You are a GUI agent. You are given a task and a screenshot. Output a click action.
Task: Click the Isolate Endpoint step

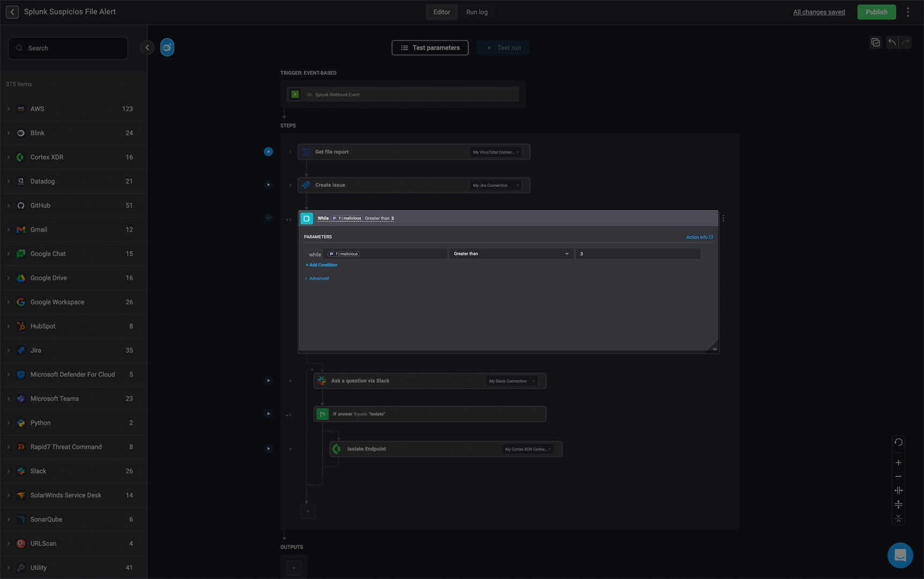point(446,449)
